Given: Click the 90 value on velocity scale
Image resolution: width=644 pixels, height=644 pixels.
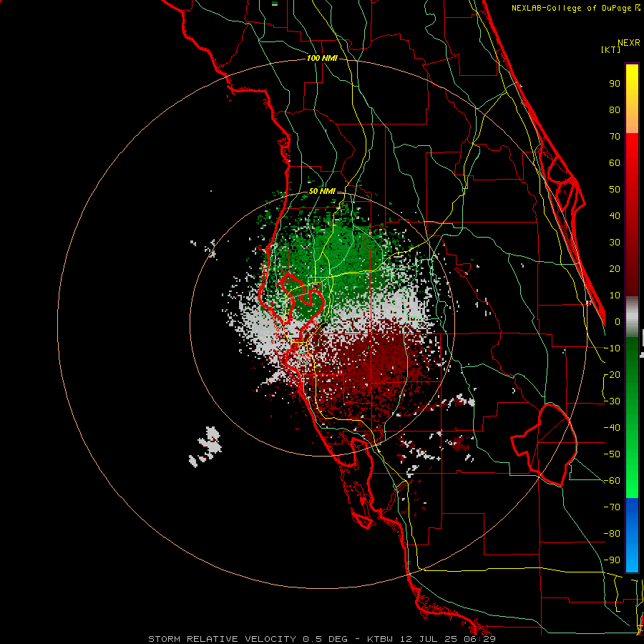Looking at the screenshot, I should point(615,84).
